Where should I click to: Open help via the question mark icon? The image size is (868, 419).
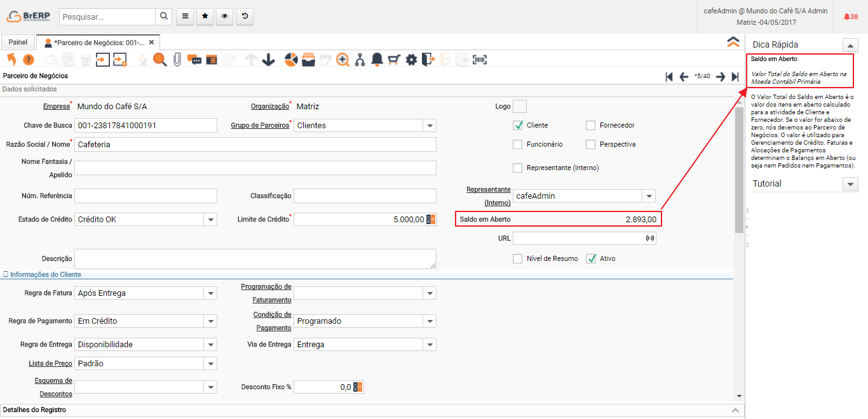click(x=28, y=60)
